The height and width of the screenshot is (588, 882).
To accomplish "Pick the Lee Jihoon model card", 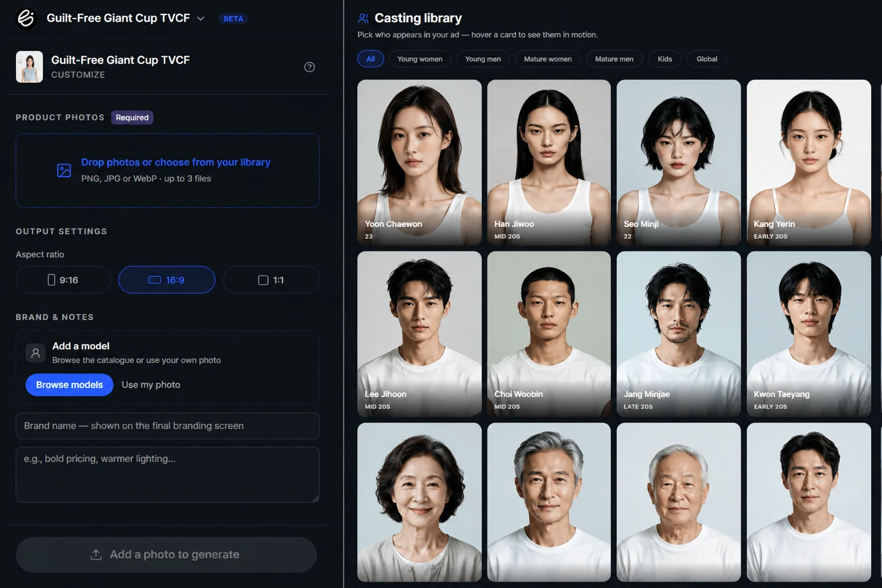I will 419,334.
